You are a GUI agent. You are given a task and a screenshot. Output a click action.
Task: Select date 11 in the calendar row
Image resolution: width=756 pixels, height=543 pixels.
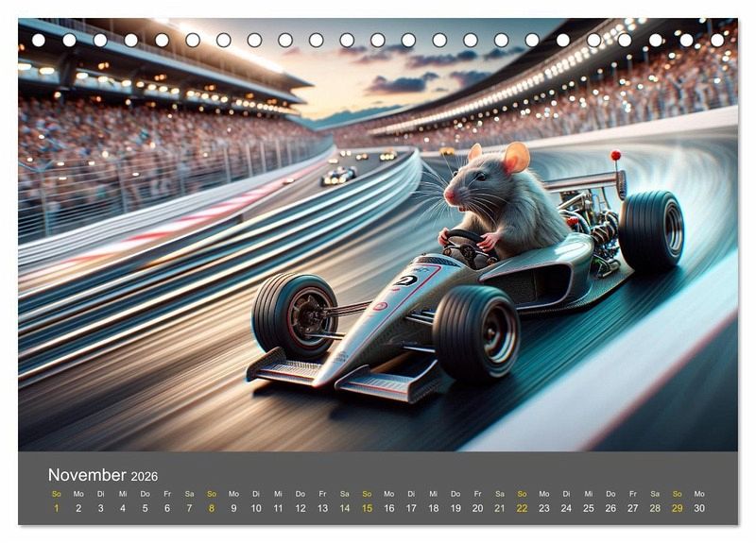(x=278, y=508)
